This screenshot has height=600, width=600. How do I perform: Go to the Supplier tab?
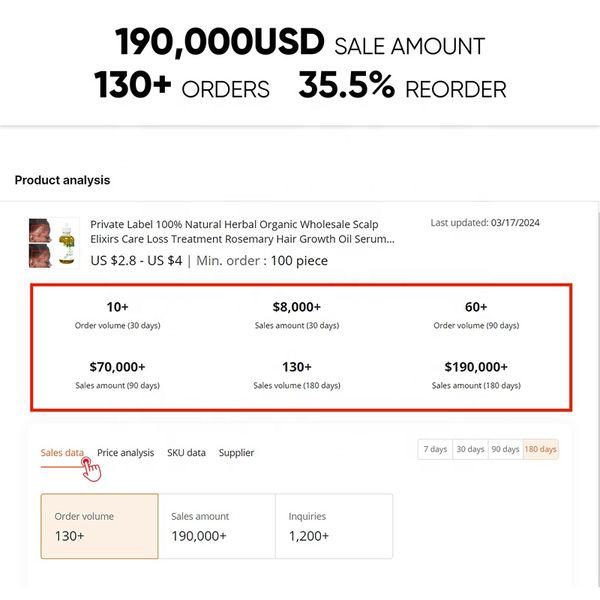click(236, 453)
